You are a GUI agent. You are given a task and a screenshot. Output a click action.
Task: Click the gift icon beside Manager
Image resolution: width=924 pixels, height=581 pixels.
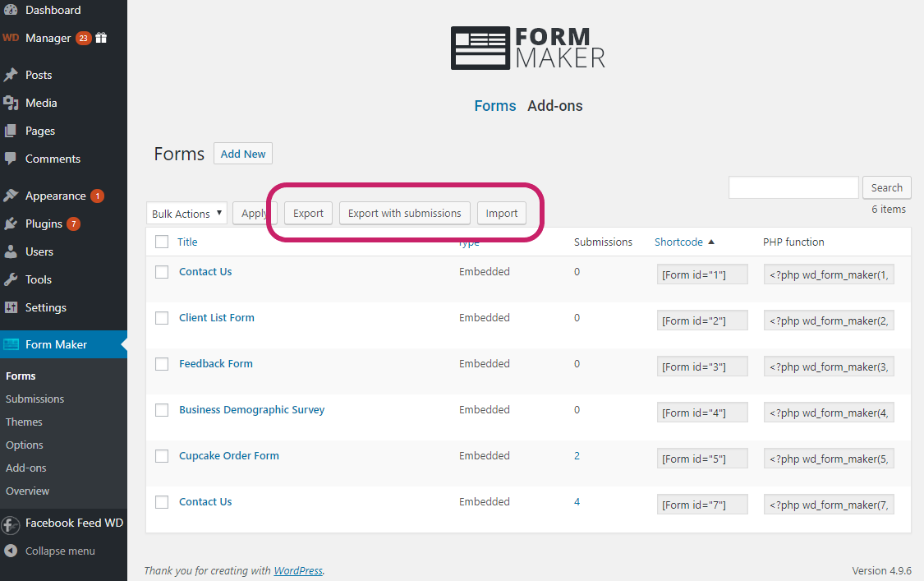click(101, 38)
